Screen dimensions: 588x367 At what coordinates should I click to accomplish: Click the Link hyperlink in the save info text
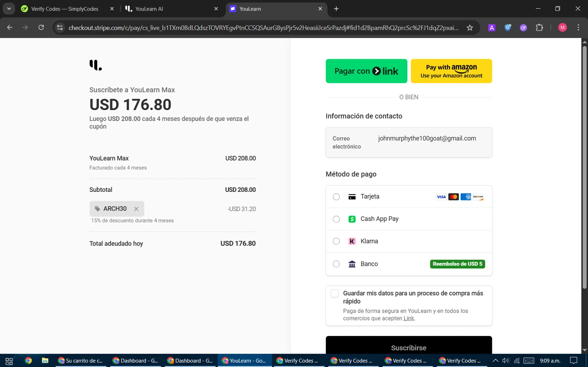[409, 318]
